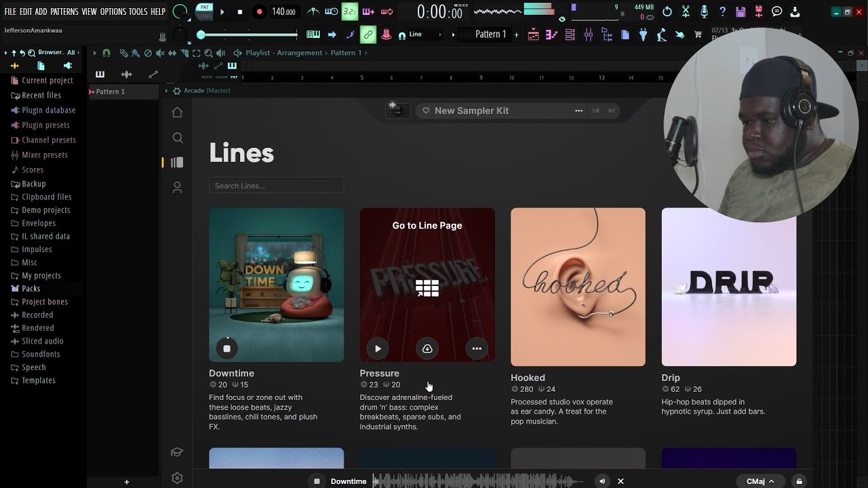This screenshot has height=488, width=868.
Task: Close the Downtime preview player
Action: tap(620, 481)
